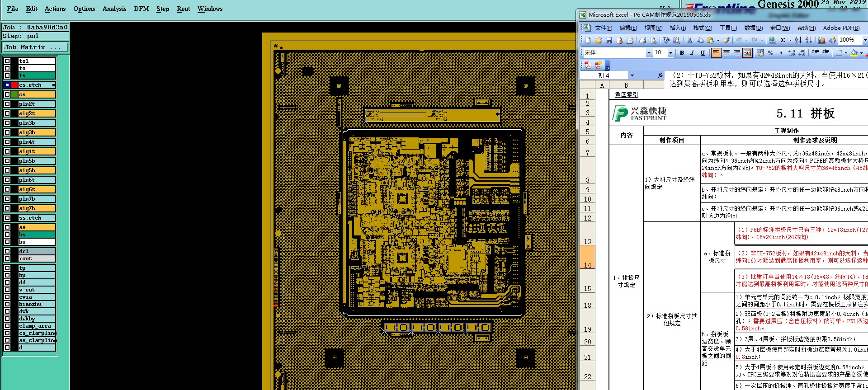
Task: Click Merge and Center icon
Action: click(747, 53)
